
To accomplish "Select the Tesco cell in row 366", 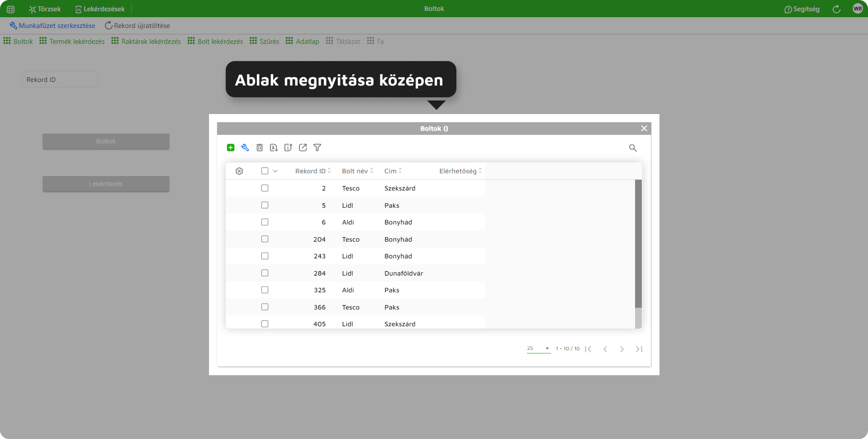I will pos(351,307).
